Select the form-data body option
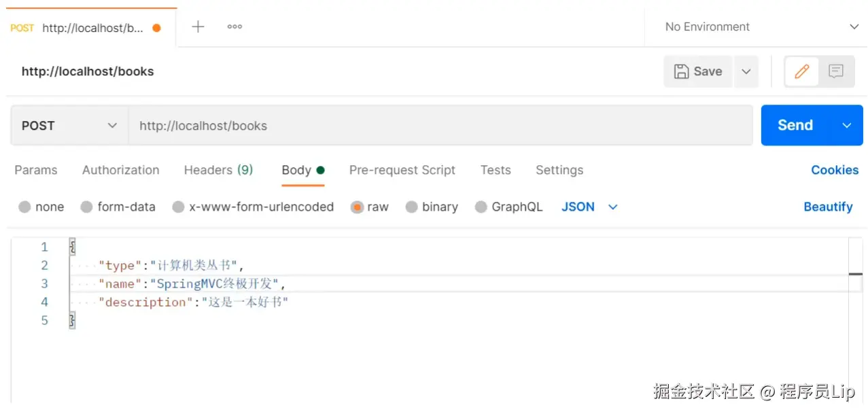The width and height of the screenshot is (868, 414). (x=86, y=207)
